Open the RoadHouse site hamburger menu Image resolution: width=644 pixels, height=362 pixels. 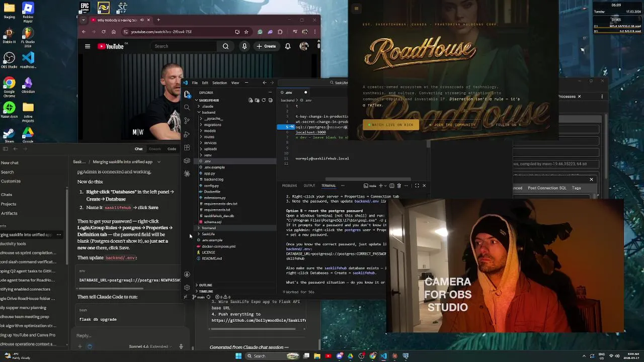click(x=356, y=9)
